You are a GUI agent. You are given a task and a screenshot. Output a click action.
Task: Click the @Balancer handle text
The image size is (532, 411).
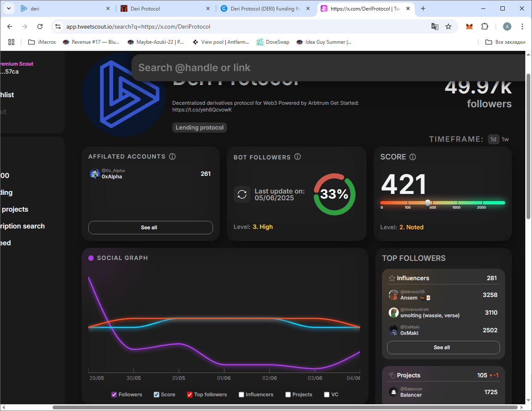point(411,389)
